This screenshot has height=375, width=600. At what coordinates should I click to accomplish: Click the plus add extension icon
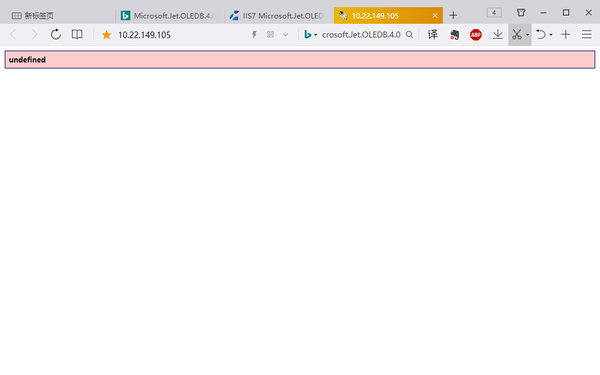click(566, 35)
